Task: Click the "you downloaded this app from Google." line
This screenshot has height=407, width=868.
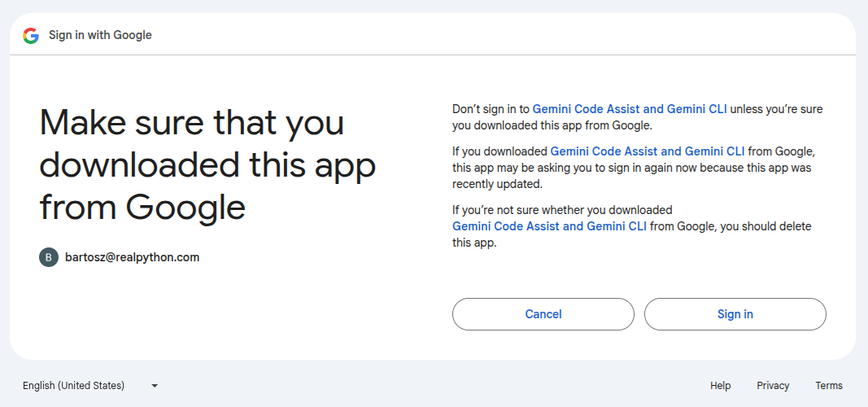Action: tap(552, 125)
